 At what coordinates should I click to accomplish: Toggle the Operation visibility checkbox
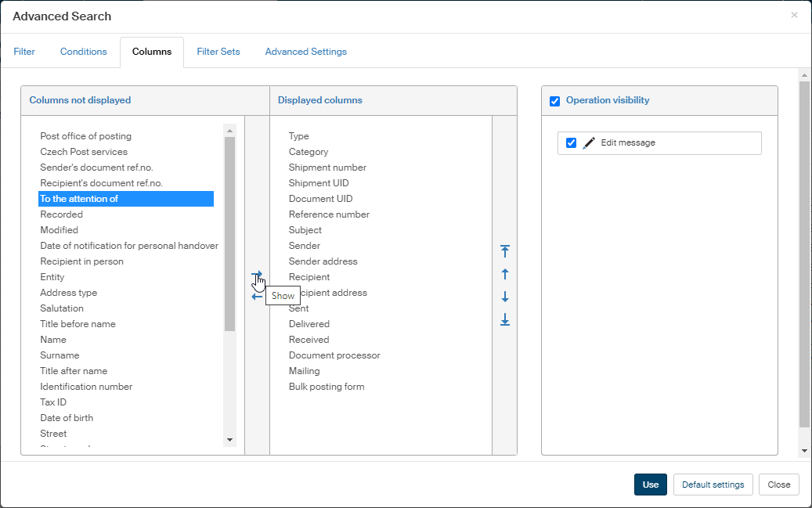point(555,101)
